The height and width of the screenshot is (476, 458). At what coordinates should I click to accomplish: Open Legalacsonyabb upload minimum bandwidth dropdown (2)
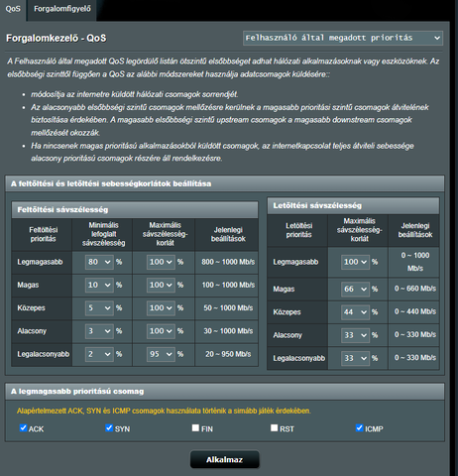tap(99, 354)
